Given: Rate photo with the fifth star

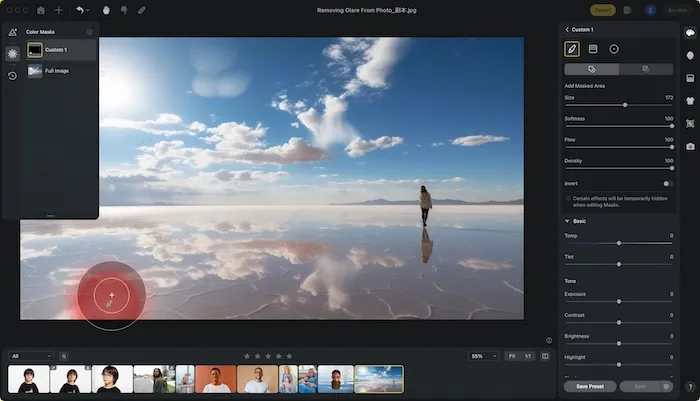Looking at the screenshot, I should click(289, 356).
